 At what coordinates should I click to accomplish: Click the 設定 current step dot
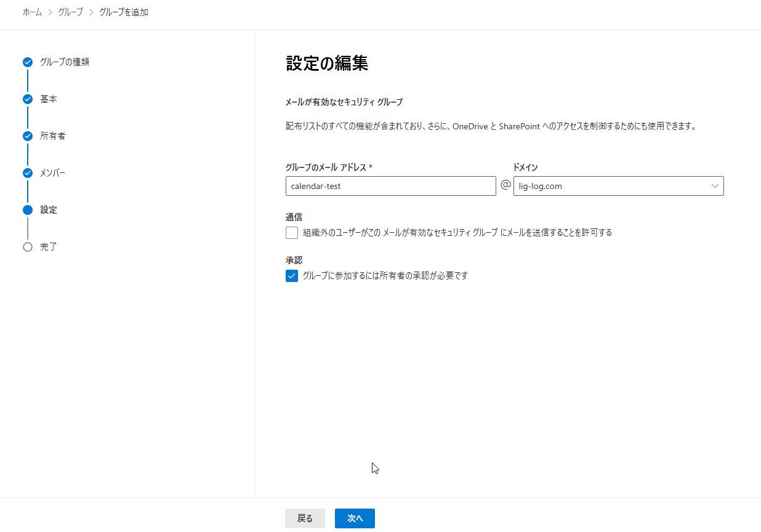point(27,210)
